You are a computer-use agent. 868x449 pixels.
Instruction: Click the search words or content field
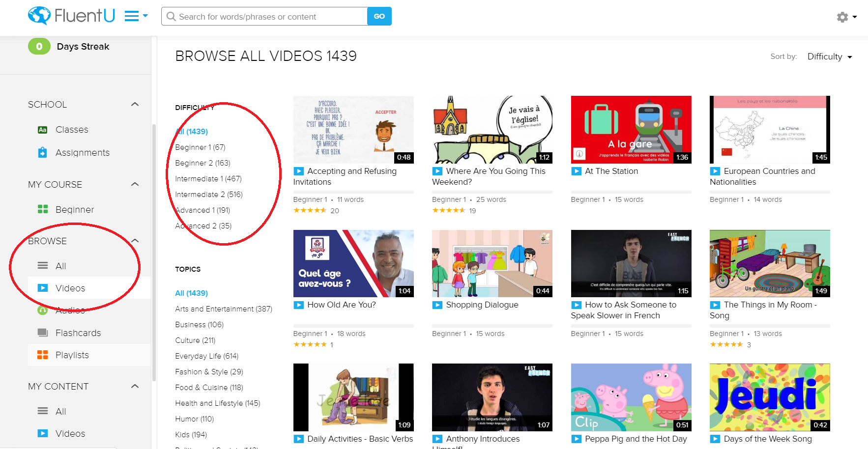pyautogui.click(x=265, y=17)
